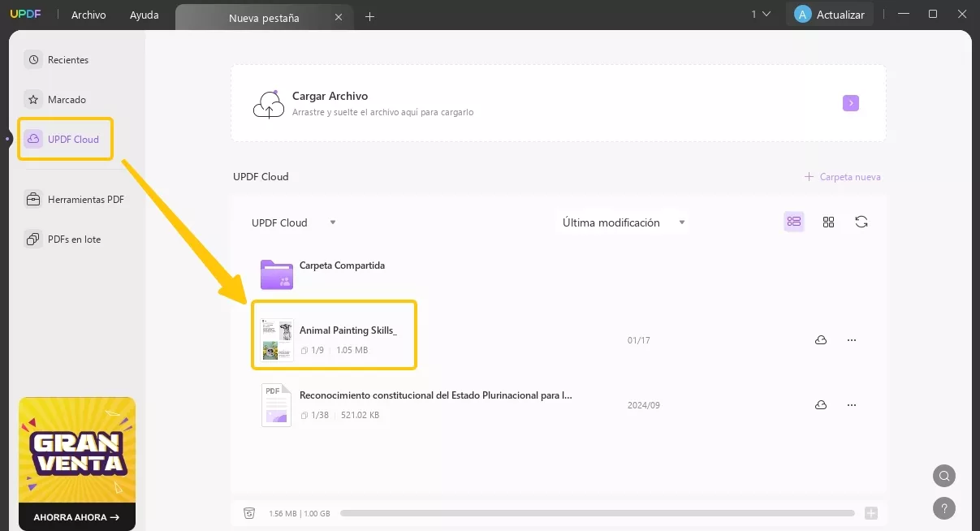The image size is (980, 531).
Task: Open more options for Animal Painting Skills_
Action: (x=852, y=340)
